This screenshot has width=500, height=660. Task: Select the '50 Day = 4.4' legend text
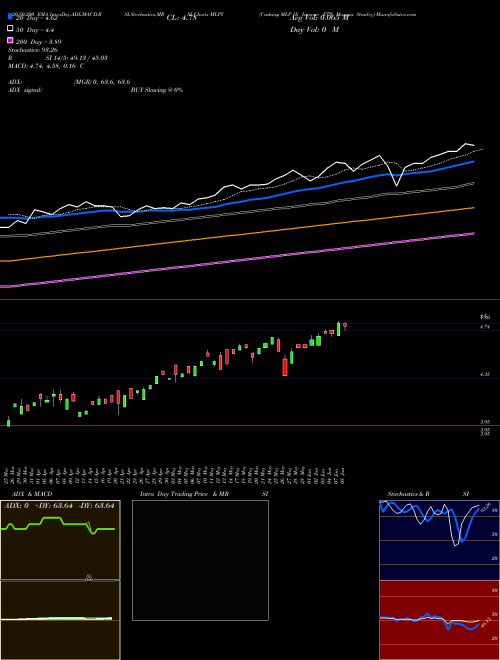click(x=35, y=30)
